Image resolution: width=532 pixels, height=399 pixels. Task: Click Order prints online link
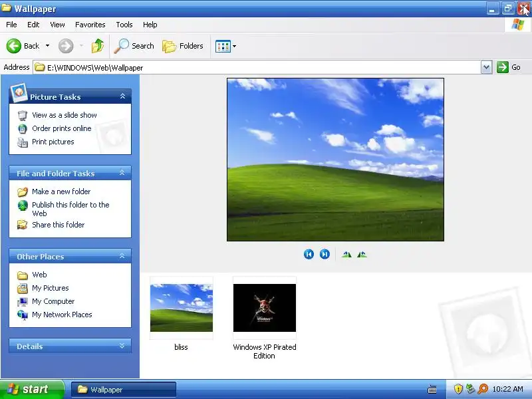(62, 128)
